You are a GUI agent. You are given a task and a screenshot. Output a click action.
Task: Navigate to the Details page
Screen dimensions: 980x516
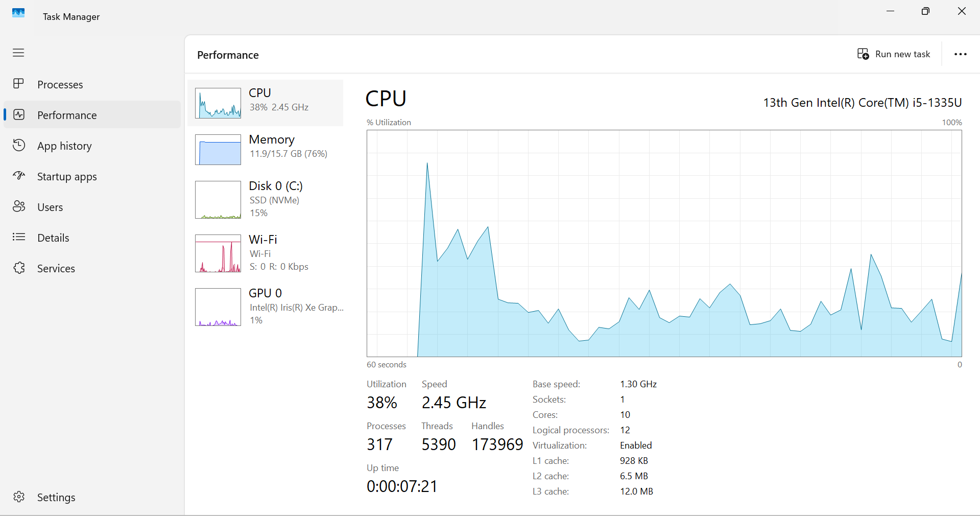tap(92, 238)
